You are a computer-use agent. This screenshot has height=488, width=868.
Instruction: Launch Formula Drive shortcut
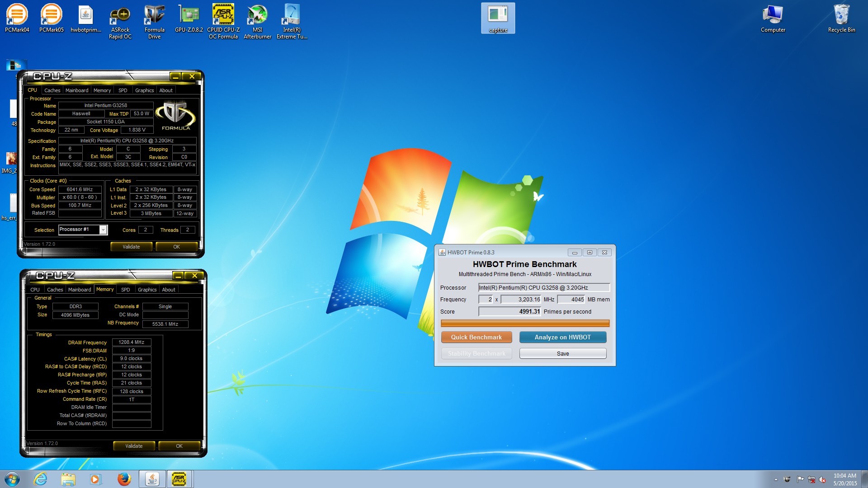(x=154, y=21)
